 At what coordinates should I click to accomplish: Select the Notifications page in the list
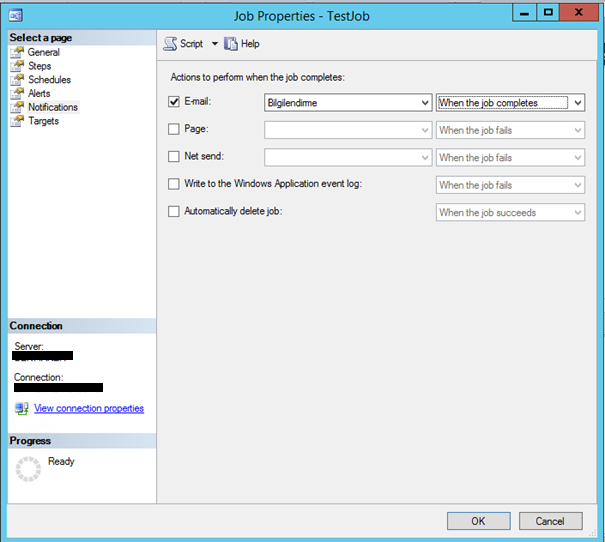[x=52, y=107]
